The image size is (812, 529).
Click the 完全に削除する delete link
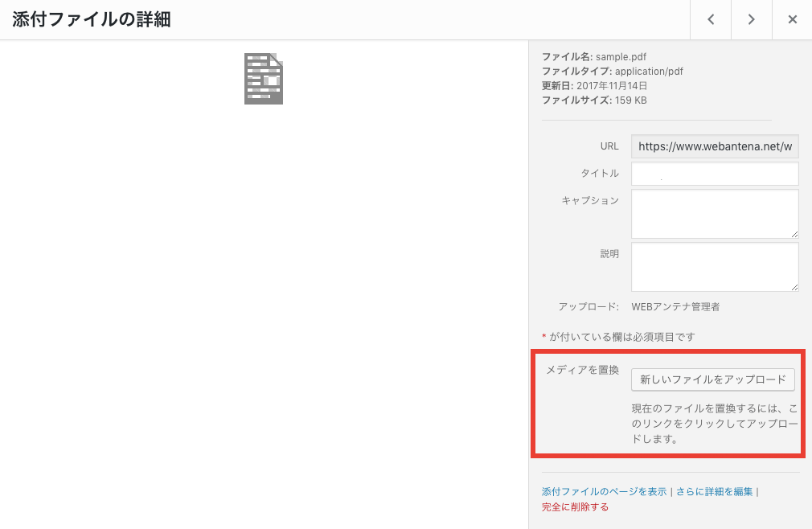(576, 507)
